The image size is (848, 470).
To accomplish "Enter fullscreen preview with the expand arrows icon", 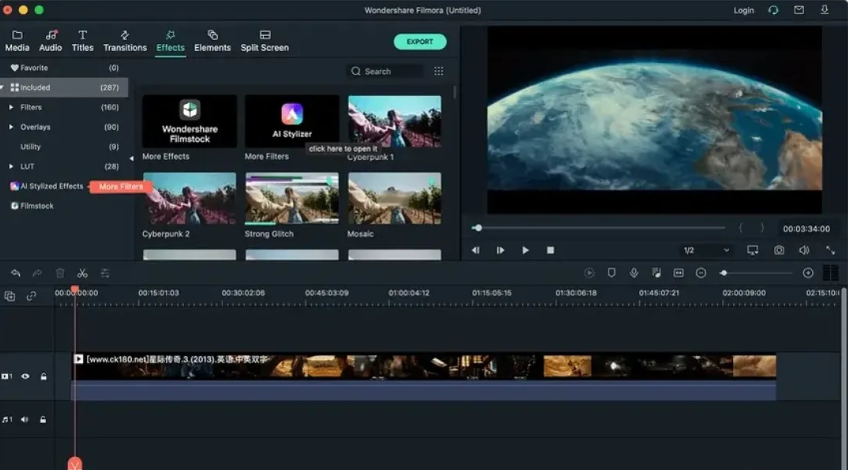I will click(x=829, y=250).
